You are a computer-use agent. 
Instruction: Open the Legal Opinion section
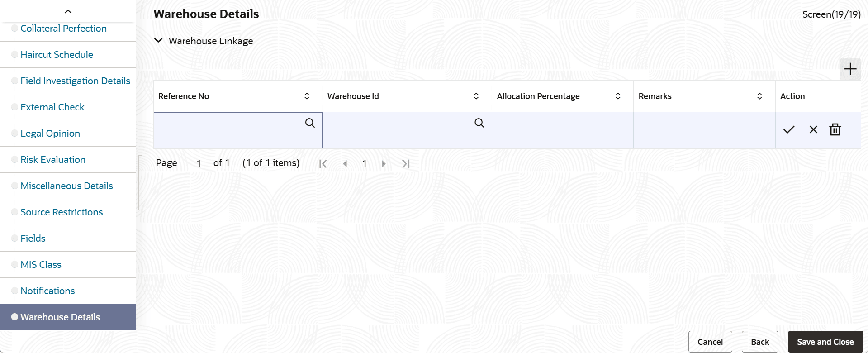50,133
